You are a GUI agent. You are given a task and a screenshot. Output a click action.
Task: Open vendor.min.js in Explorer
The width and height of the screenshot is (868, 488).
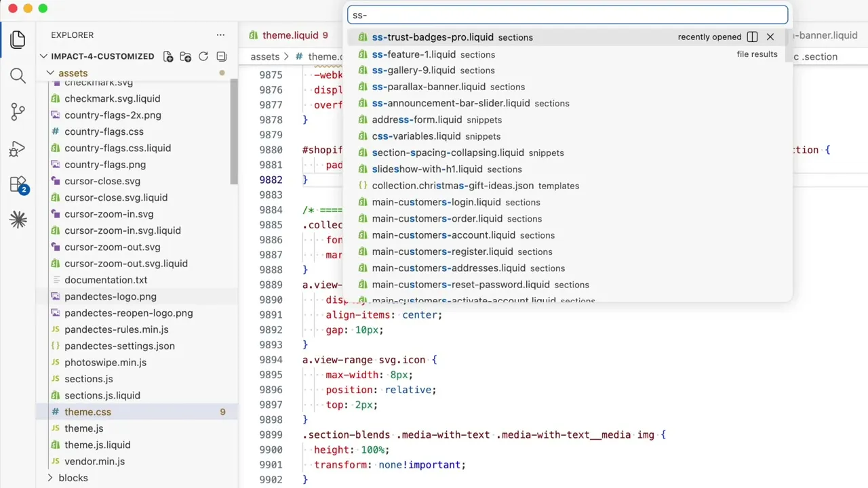coord(95,462)
